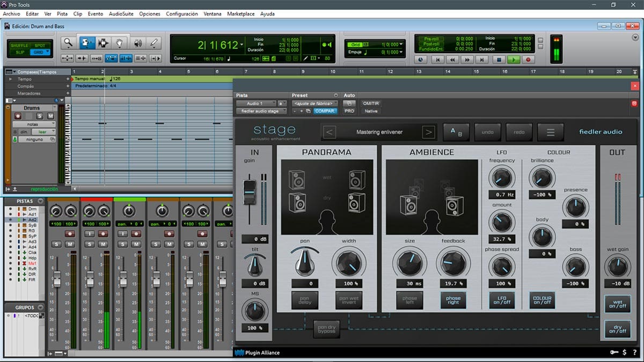Click the wet gain knob
644x362 pixels.
point(617,267)
